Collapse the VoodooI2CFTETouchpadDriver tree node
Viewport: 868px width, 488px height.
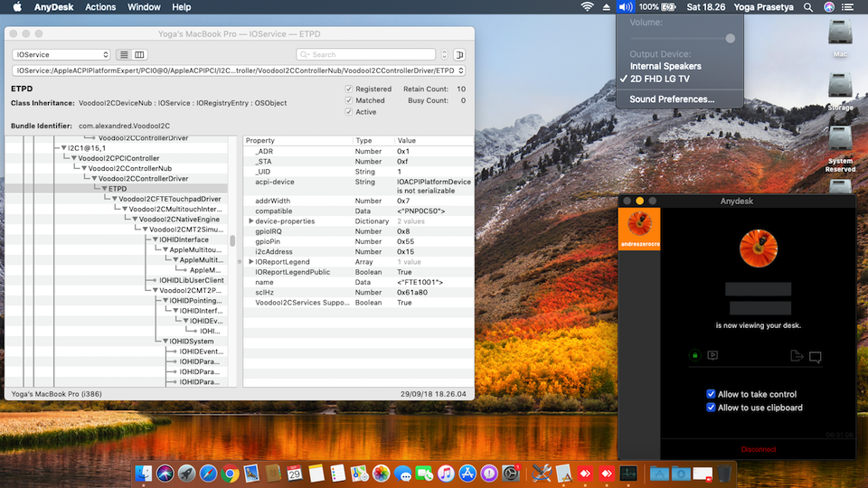113,199
